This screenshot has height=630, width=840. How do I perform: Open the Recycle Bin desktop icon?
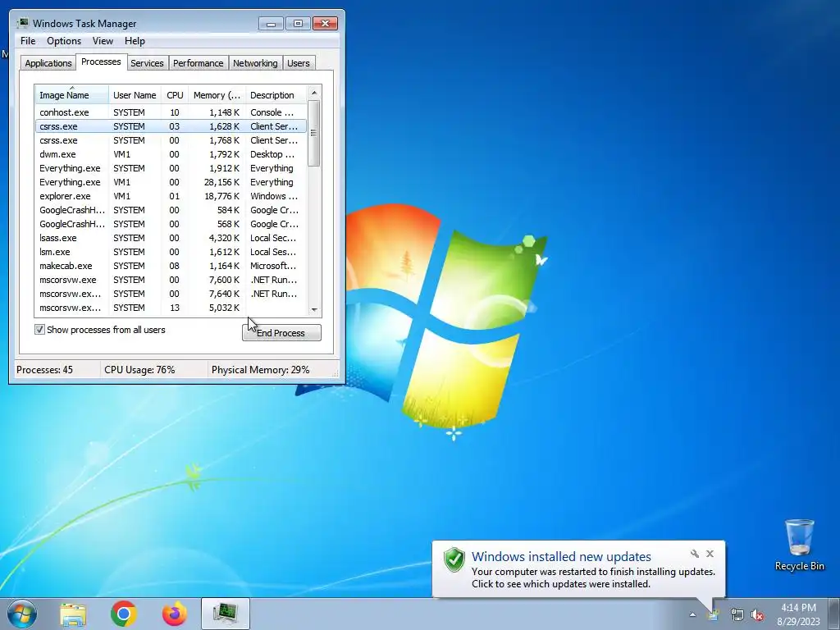point(799,545)
